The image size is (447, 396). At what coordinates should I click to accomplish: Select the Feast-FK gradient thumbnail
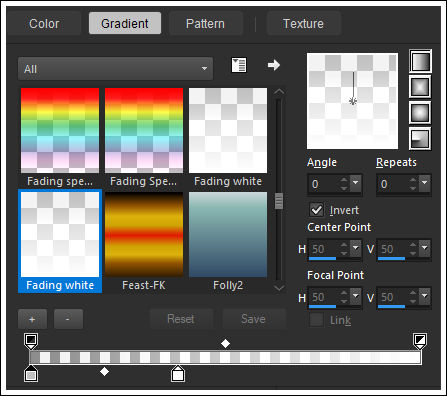point(144,234)
